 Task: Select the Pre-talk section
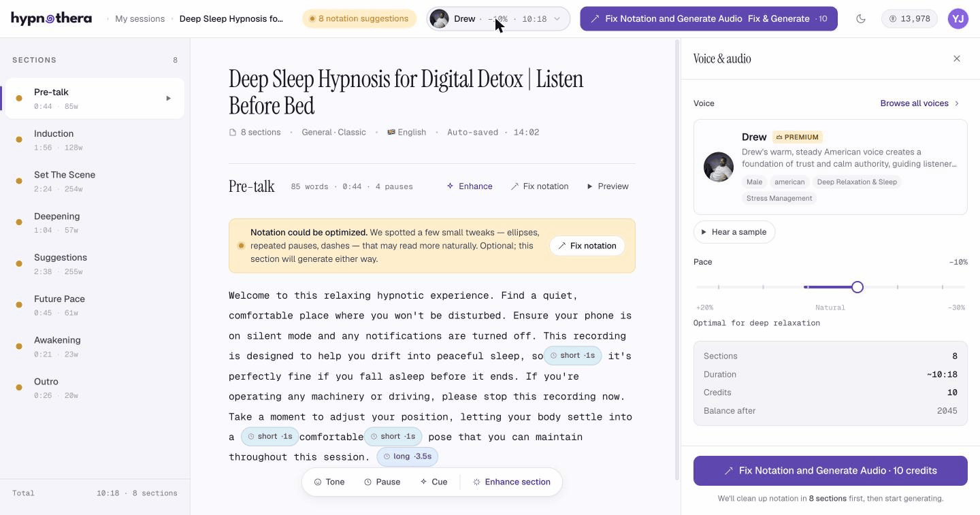[x=95, y=99]
